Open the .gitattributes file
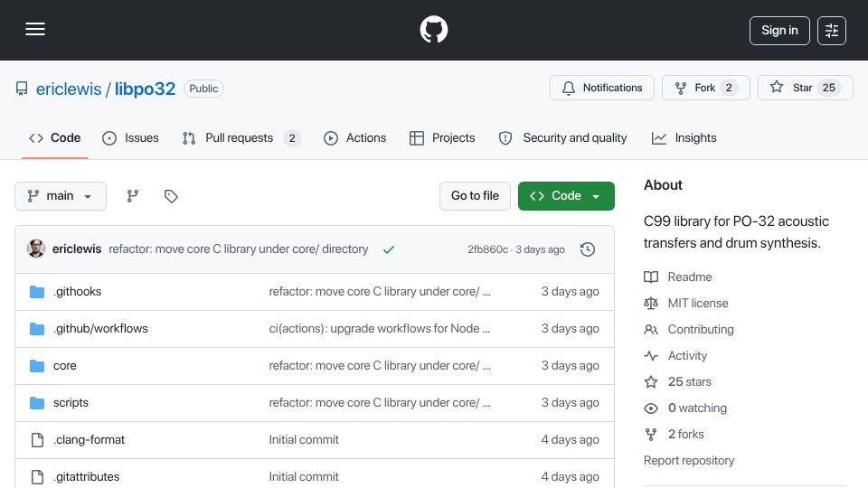Screen dimensions: 868x488 click(x=86, y=477)
